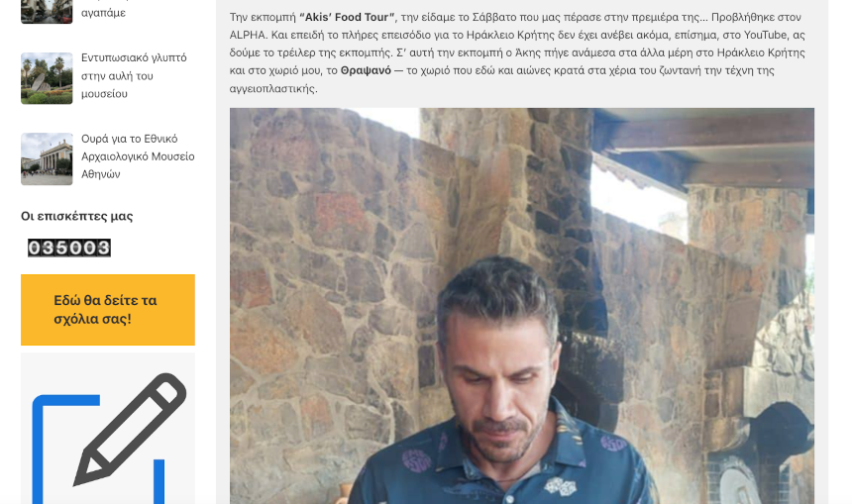Click the bold 'Akis' Food Tour' text
Viewport: 852px width, 504px height.
347,17
